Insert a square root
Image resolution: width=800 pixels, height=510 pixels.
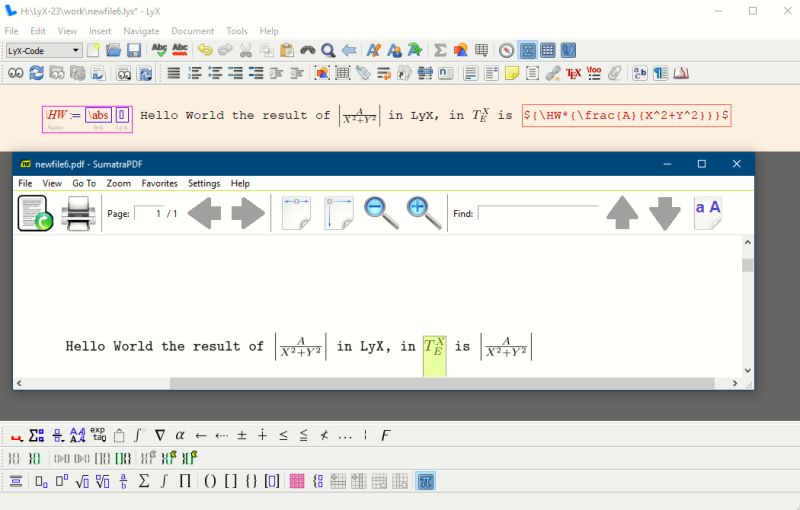pyautogui.click(x=82, y=481)
